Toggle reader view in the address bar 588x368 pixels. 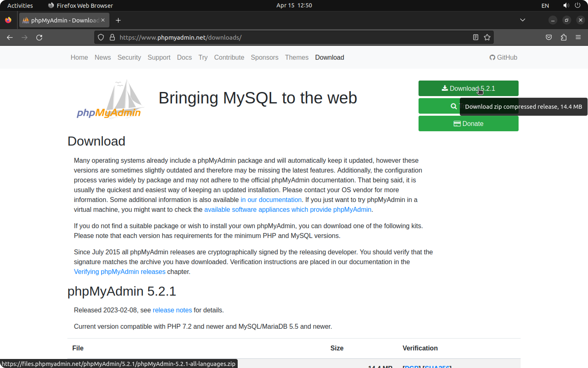[476, 37]
